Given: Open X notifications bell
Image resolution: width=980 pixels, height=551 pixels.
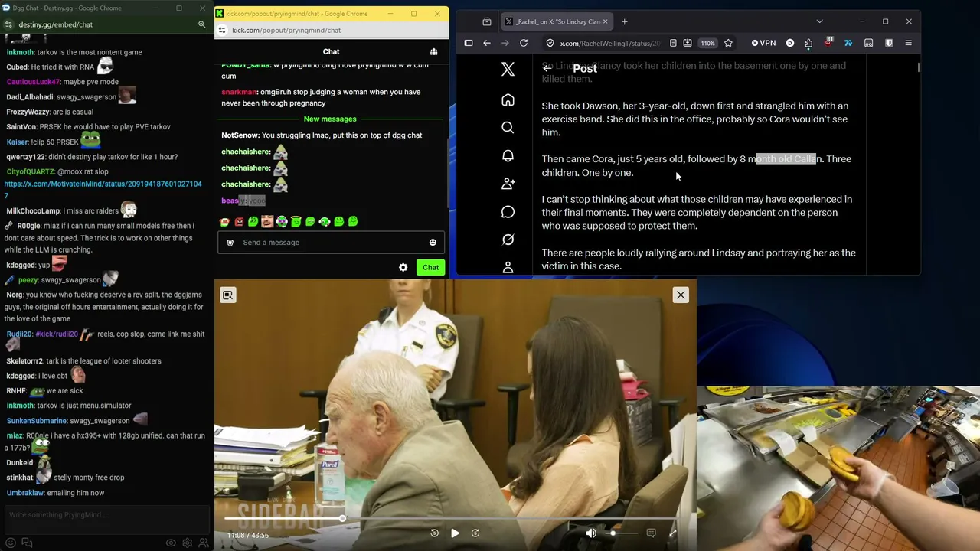Looking at the screenshot, I should coord(508,156).
